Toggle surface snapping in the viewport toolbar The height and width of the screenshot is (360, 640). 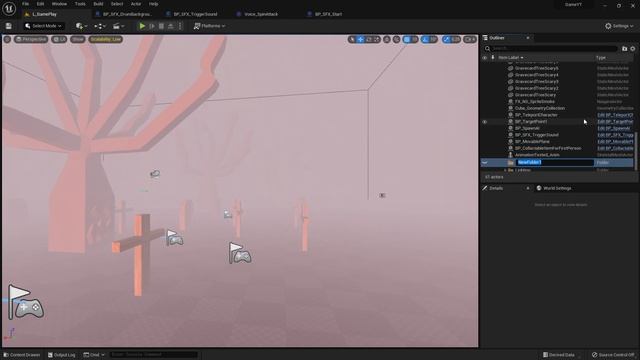[x=397, y=39]
